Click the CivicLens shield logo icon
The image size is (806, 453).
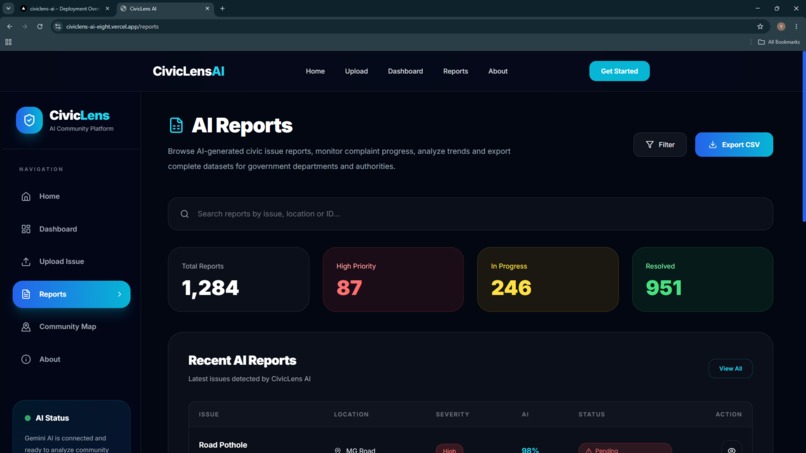click(x=29, y=120)
